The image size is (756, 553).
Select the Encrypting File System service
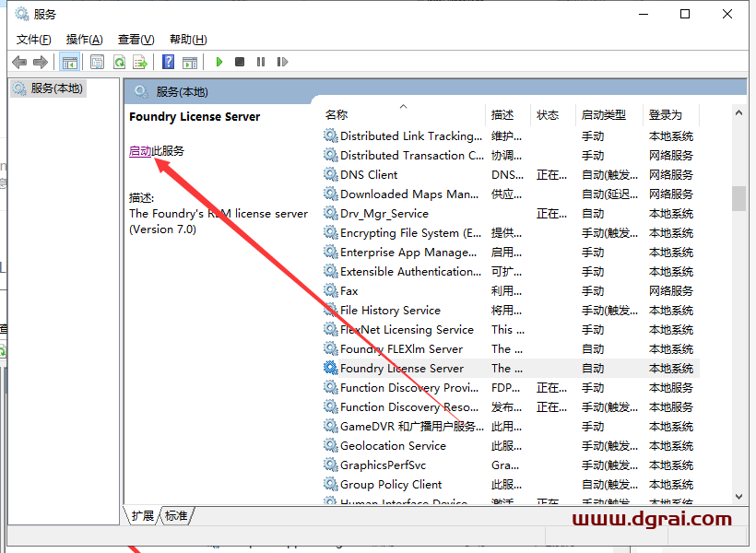510,233
